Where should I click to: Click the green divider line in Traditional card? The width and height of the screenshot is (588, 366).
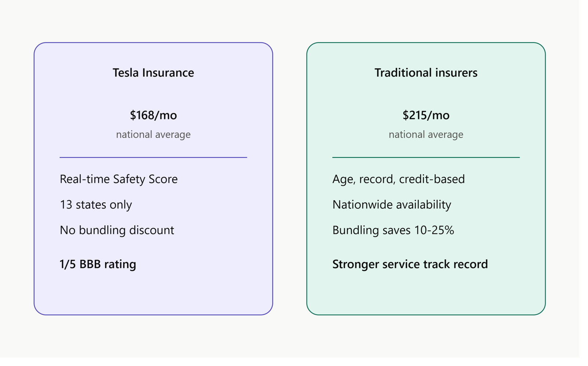tap(426, 157)
